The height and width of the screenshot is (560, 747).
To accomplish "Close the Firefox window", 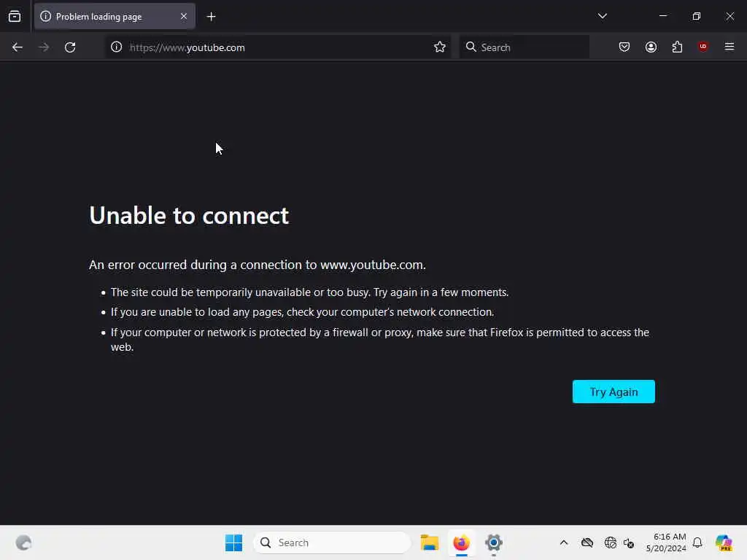I will (729, 16).
